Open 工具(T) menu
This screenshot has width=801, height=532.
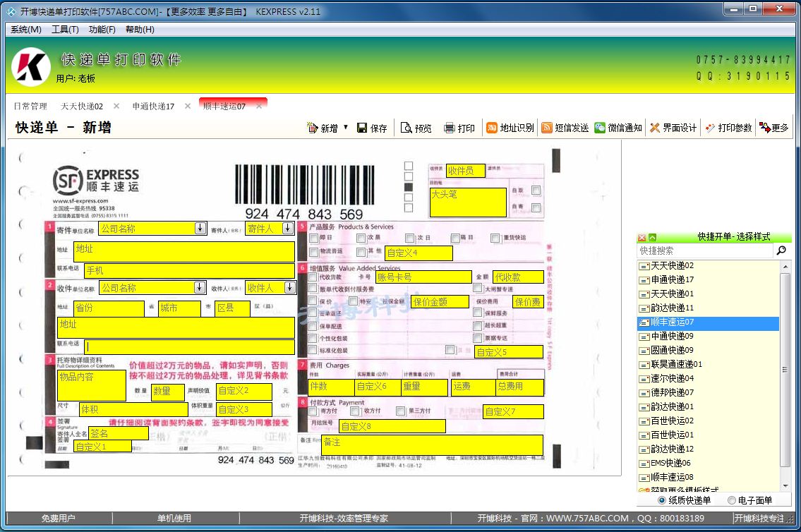[x=65, y=30]
